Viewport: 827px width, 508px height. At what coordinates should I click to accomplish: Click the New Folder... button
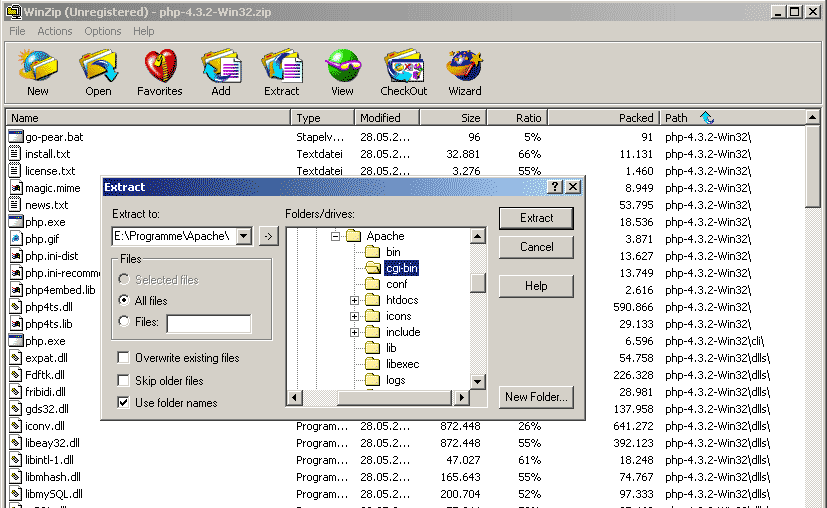tap(536, 397)
